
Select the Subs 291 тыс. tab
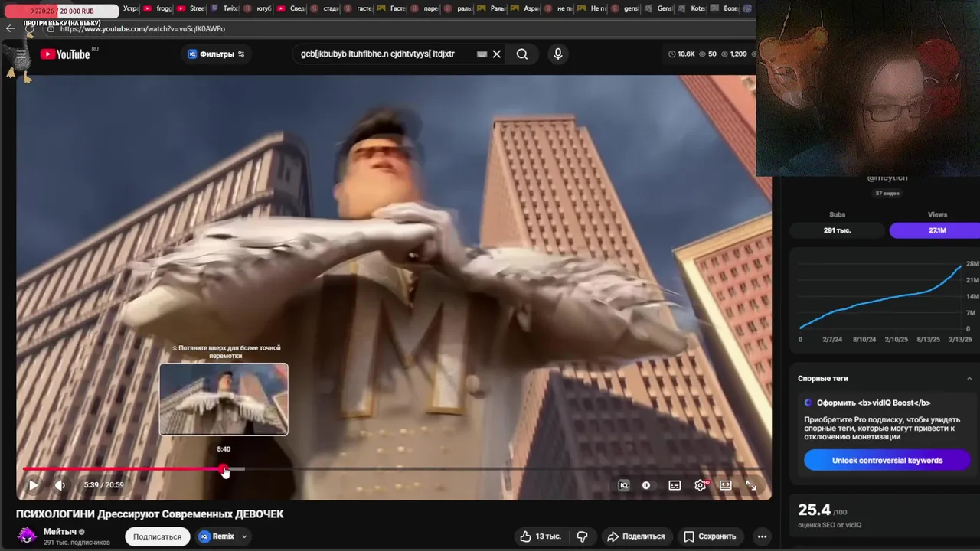[837, 230]
